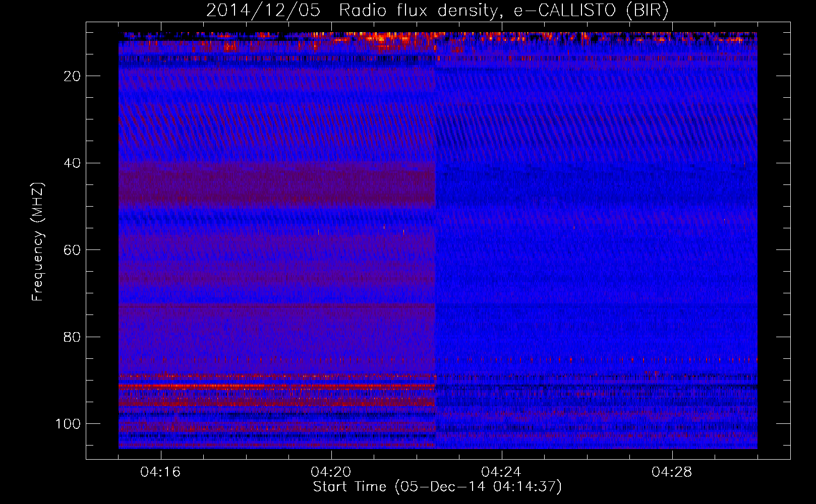The height and width of the screenshot is (504, 816).
Task: Click the '40' frequency tick label
Action: 73,163
